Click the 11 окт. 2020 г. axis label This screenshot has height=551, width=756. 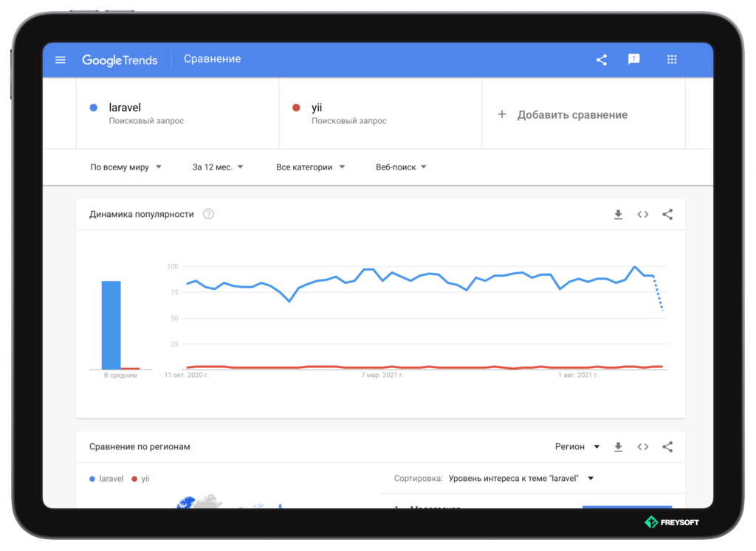tap(186, 375)
